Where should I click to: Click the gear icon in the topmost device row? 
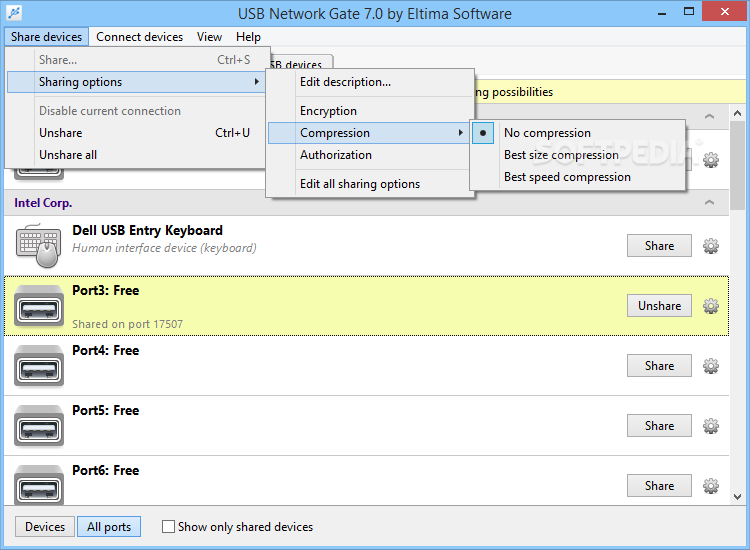[x=710, y=160]
